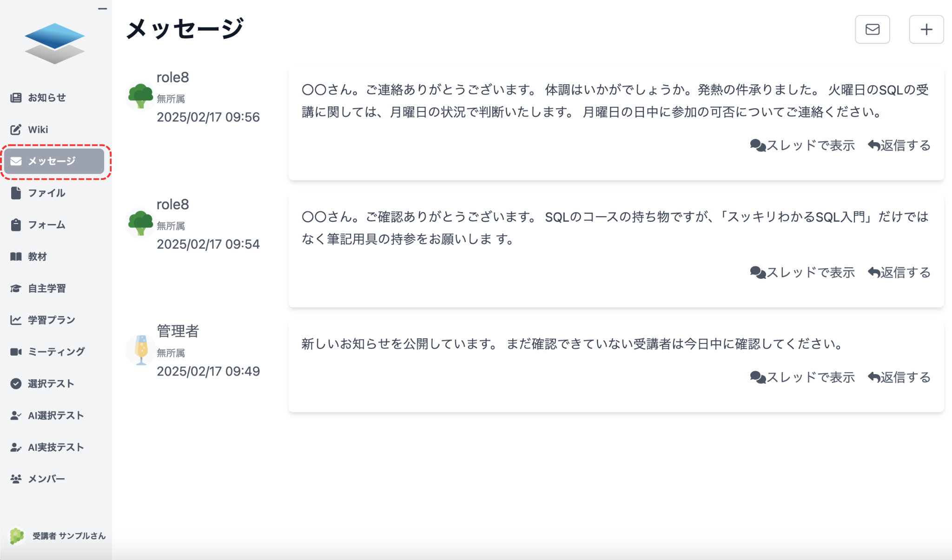
Task: Click the broccoli avatar of role8
Action: [x=140, y=96]
